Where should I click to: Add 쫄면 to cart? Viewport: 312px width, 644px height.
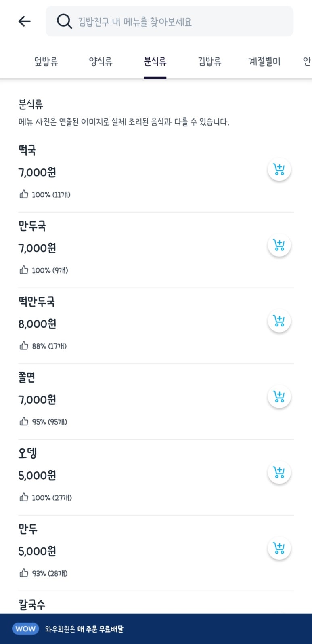(x=279, y=397)
